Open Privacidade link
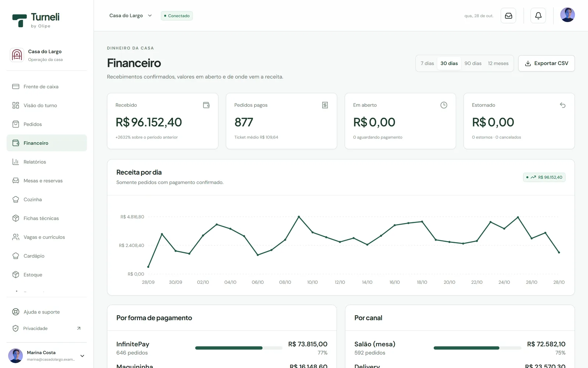 47,328
